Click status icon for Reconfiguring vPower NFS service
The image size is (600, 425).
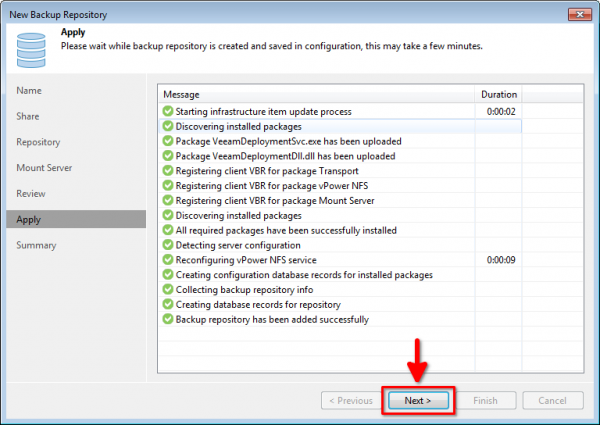coord(167,260)
